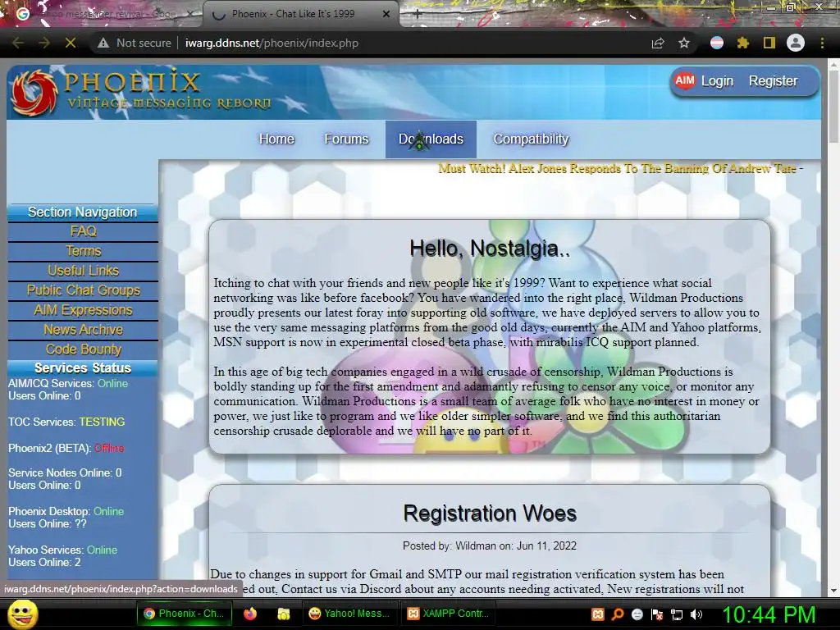Viewport: 840px width, 630px height.
Task: Open the Not secure warning icon
Action: tap(103, 43)
